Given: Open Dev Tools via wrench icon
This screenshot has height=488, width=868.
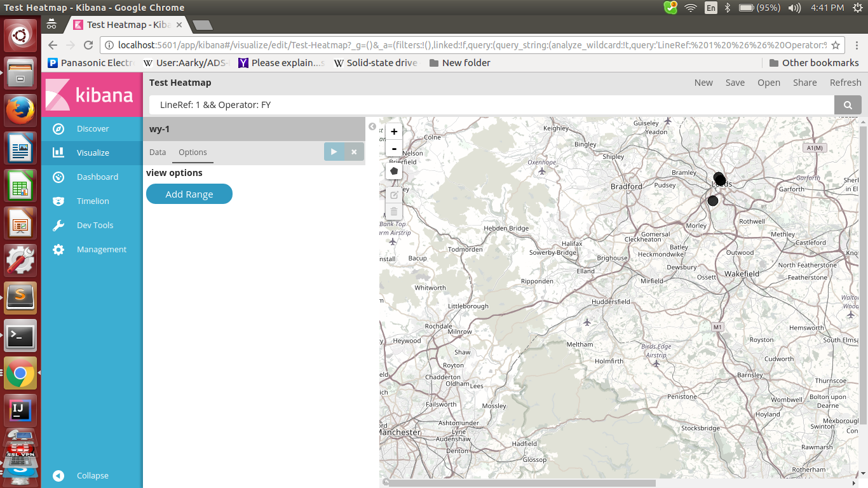Looking at the screenshot, I should point(58,225).
